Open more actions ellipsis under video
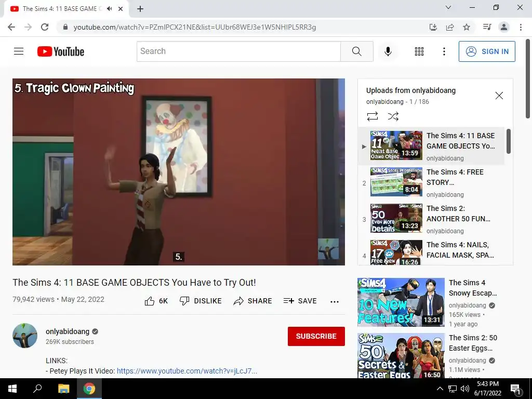This screenshot has width=532, height=399. tap(334, 302)
